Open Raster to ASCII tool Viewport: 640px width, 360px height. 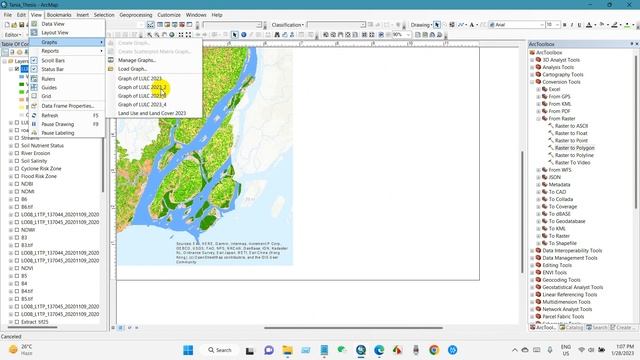571,126
